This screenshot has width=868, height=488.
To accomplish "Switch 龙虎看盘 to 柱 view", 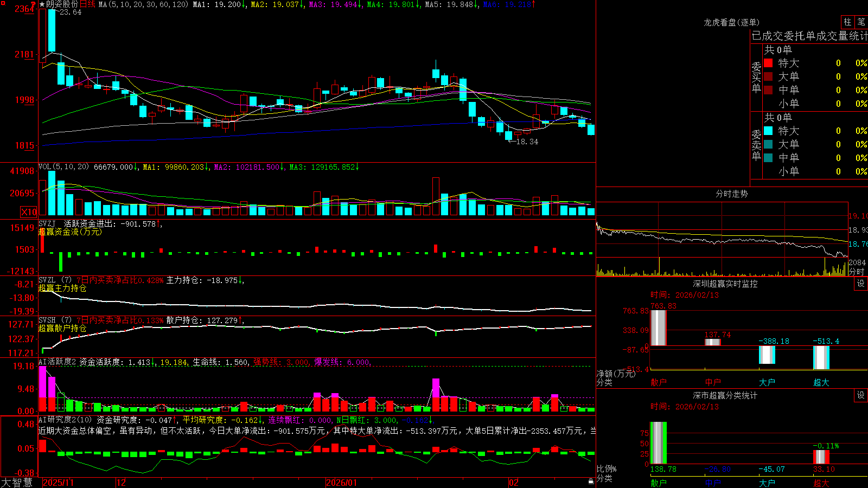I will [847, 22].
